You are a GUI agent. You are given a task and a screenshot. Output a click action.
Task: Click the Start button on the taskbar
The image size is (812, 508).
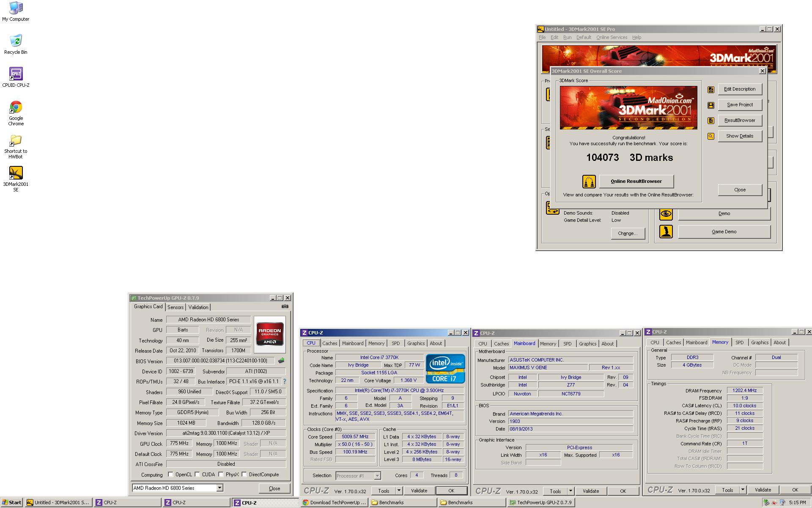[12, 502]
